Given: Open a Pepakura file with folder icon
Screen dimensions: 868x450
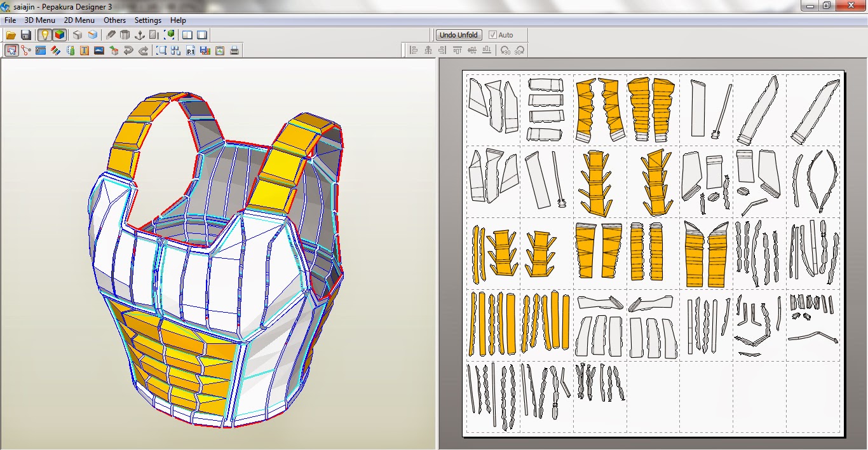Looking at the screenshot, I should click(x=11, y=35).
